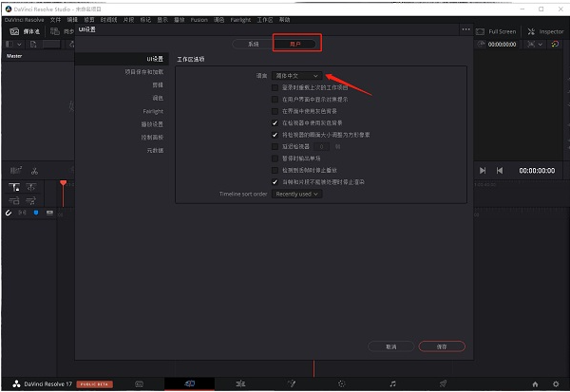
Task: Click the track height flag icon
Action: [49, 213]
